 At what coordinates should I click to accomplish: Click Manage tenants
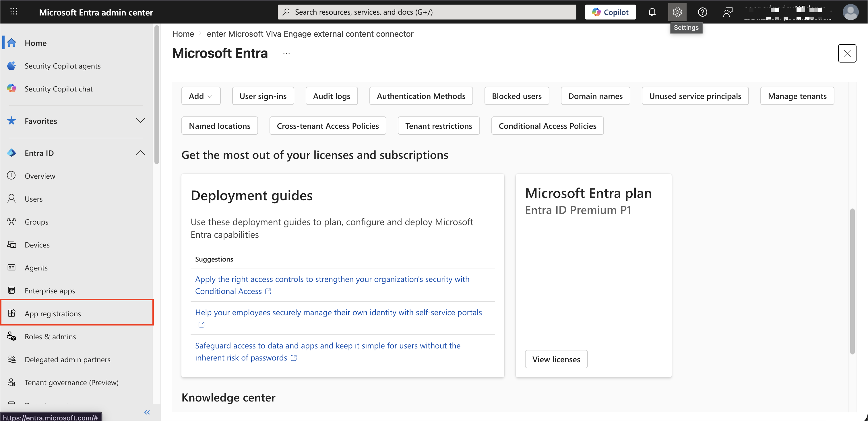click(797, 96)
